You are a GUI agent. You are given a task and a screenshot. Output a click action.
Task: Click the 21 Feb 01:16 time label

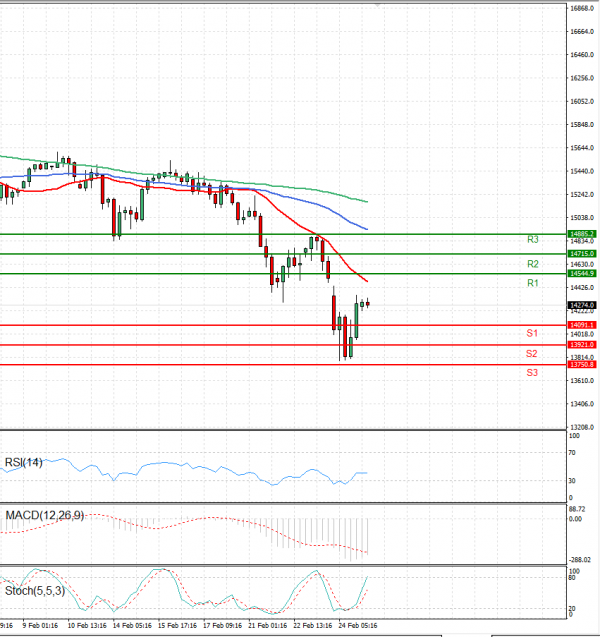pos(267,625)
